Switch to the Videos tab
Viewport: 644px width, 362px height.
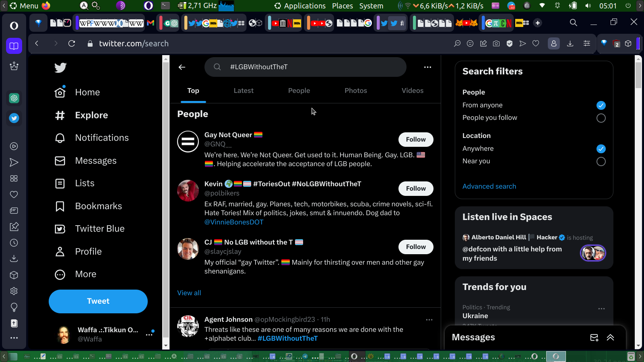click(x=413, y=91)
